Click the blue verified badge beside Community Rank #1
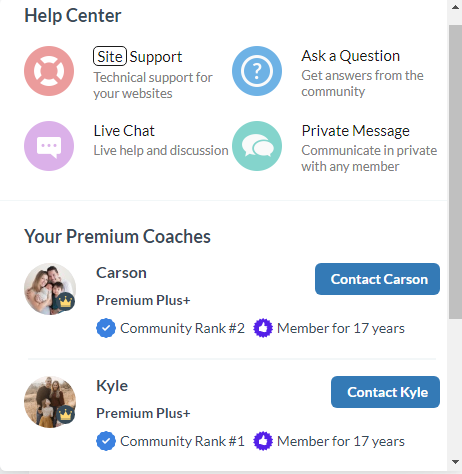The width and height of the screenshot is (462, 474). point(106,441)
